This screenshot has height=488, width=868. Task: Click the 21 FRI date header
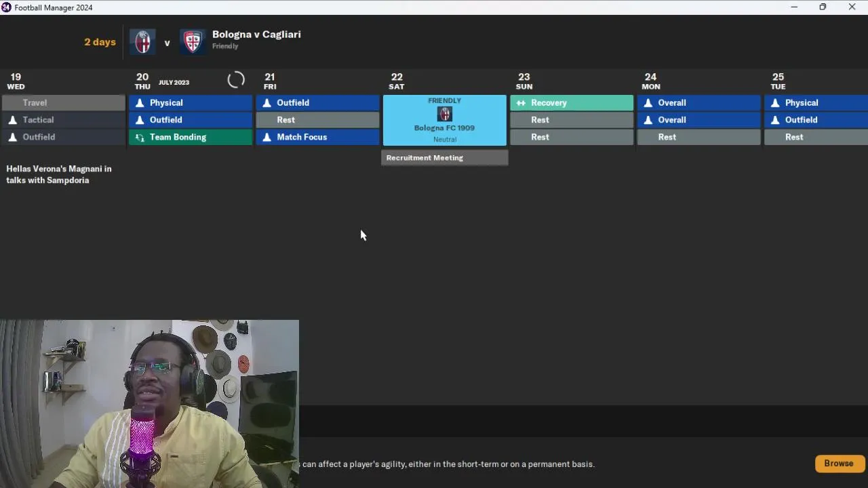[270, 81]
